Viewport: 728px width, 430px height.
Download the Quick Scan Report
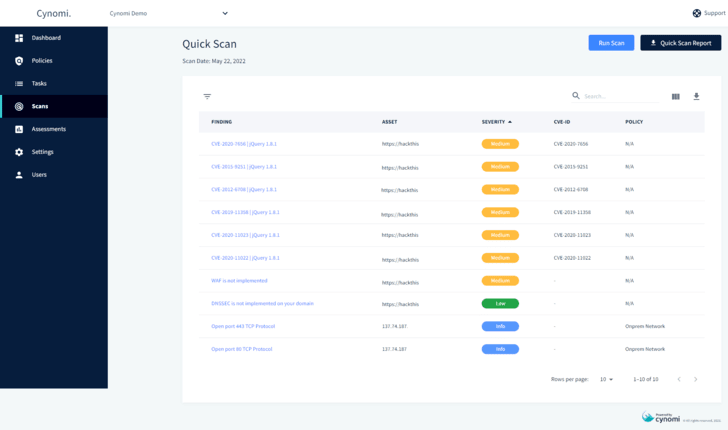point(681,43)
